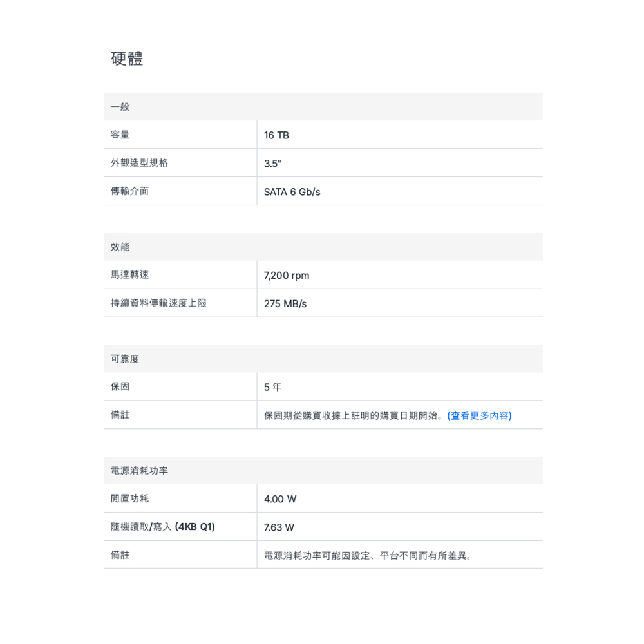The height and width of the screenshot is (644, 644).
Task: Click the 容量 row label
Action: pos(120,135)
